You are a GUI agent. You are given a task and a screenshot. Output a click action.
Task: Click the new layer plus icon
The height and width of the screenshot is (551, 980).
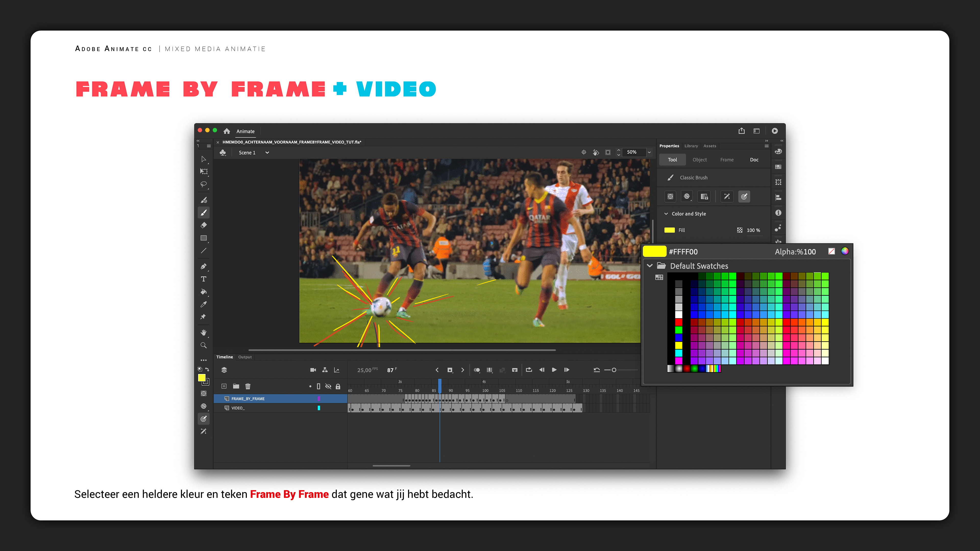tap(224, 386)
